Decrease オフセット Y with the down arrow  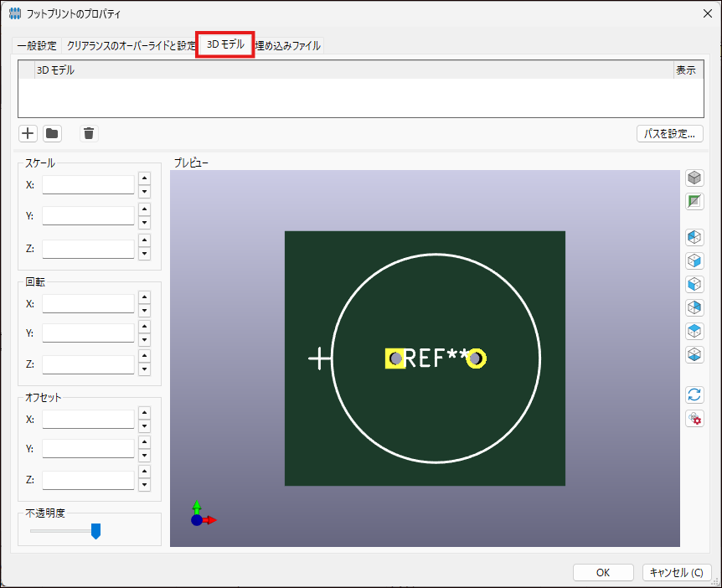144,455
